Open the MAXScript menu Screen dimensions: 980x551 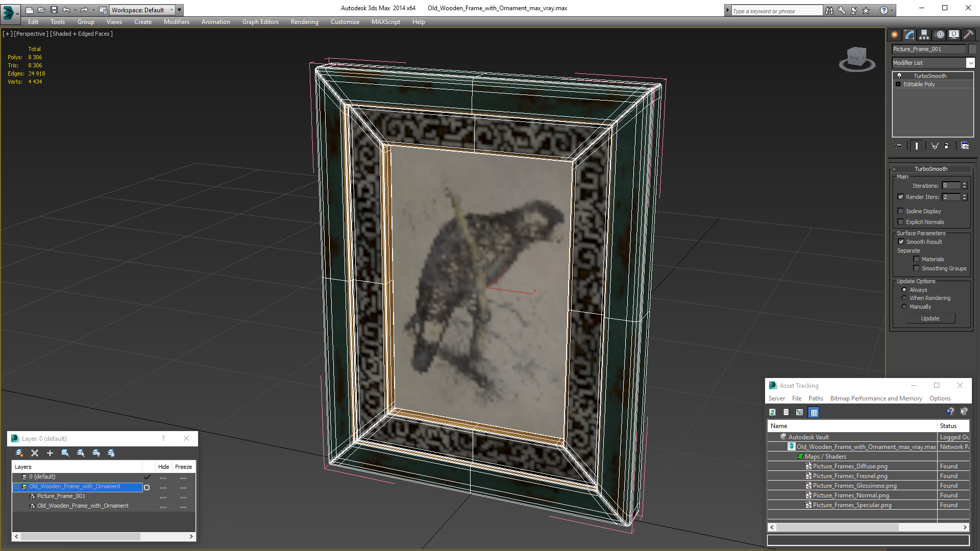[386, 22]
